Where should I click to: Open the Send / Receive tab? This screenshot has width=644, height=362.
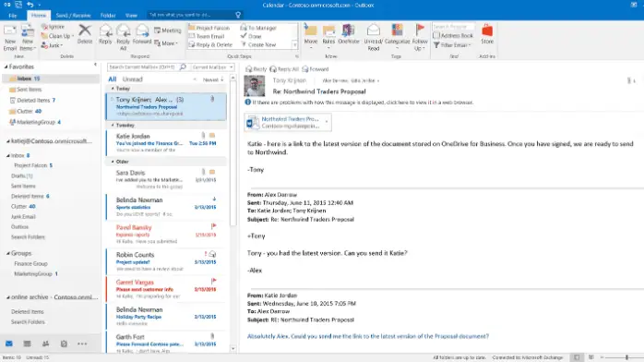point(73,15)
